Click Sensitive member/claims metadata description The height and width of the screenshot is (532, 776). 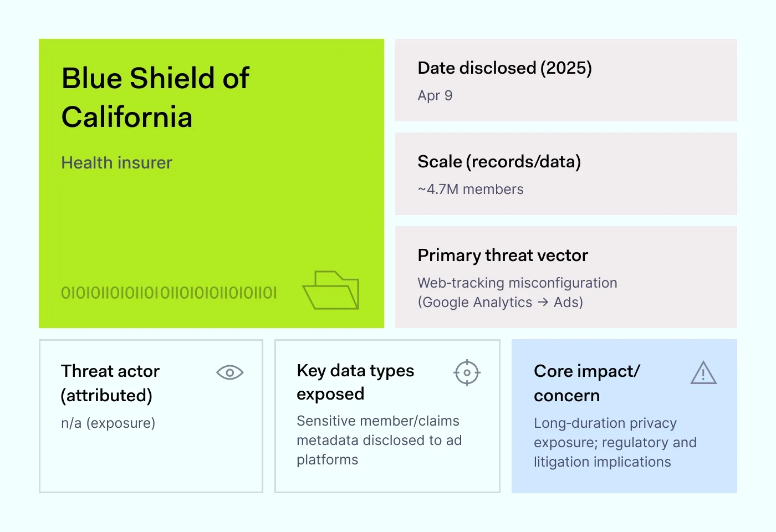point(379,441)
